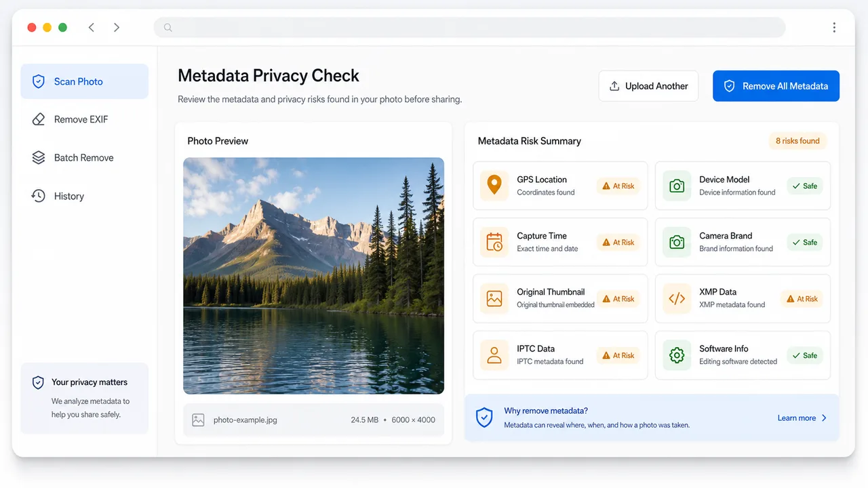The image size is (868, 488).
Task: Click the Device Model camera icon
Action: point(677,186)
